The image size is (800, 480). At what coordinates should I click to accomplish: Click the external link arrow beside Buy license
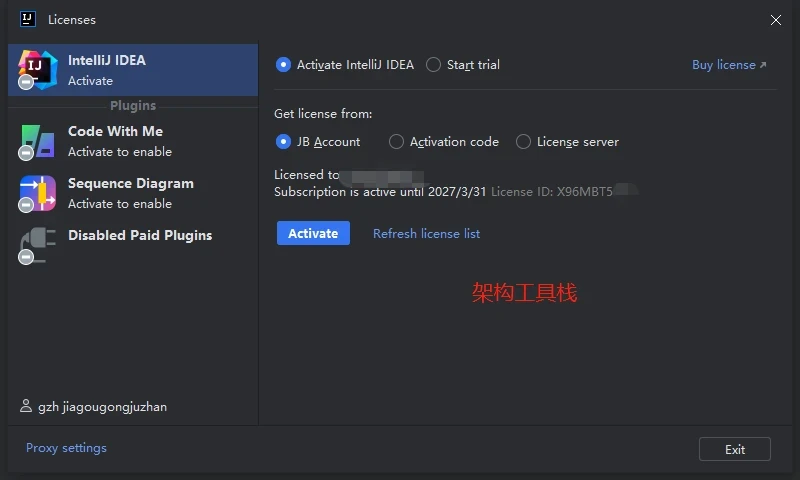point(763,65)
